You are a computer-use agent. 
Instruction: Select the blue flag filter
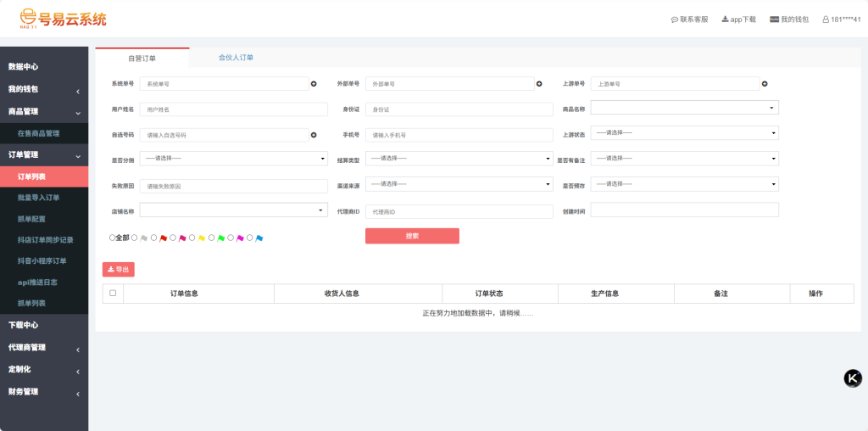(x=250, y=238)
